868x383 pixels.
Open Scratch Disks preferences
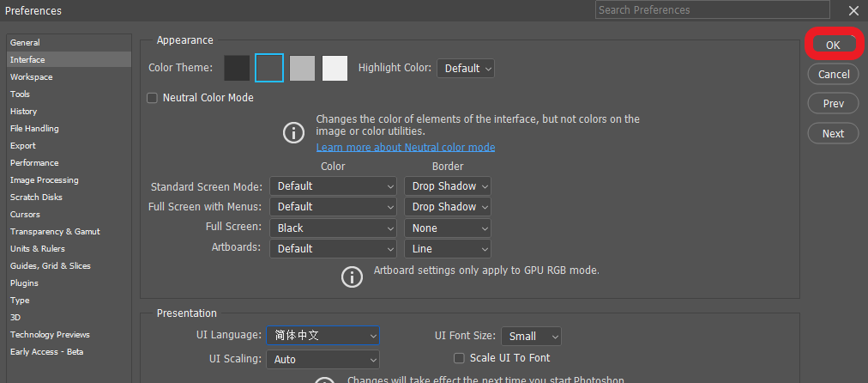[x=69, y=198]
